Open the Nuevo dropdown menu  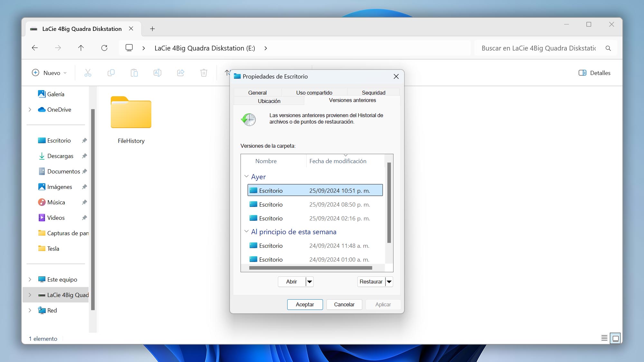tap(49, 73)
